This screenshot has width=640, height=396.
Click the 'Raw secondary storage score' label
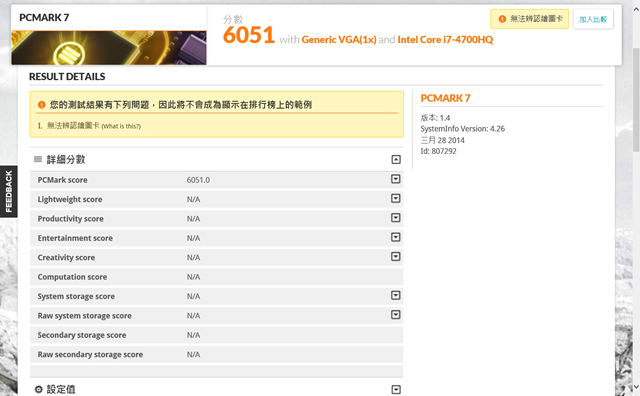coord(90,354)
